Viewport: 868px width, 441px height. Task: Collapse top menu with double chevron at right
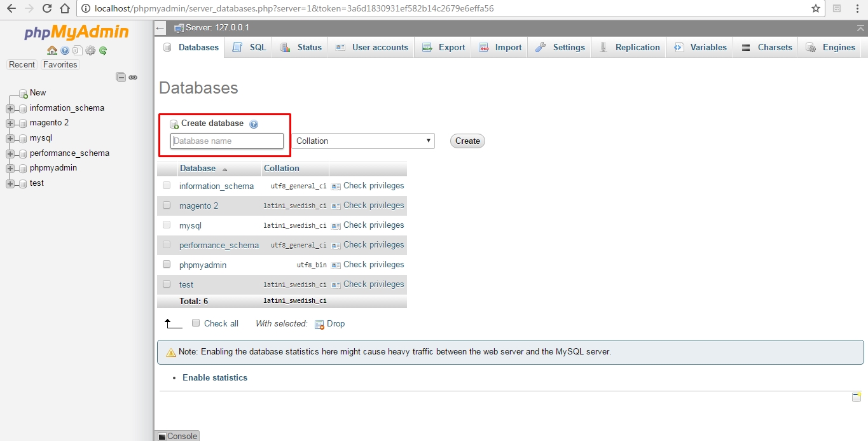click(x=861, y=28)
